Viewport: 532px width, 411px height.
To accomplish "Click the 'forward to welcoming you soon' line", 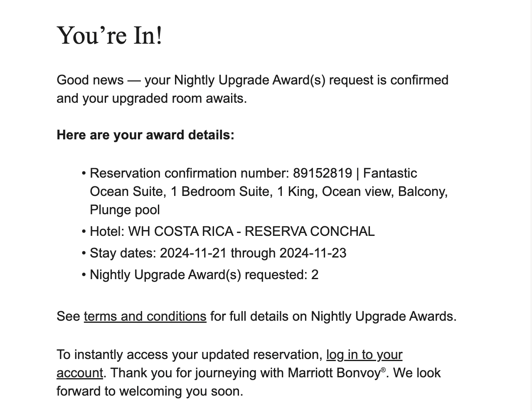I will (x=150, y=391).
